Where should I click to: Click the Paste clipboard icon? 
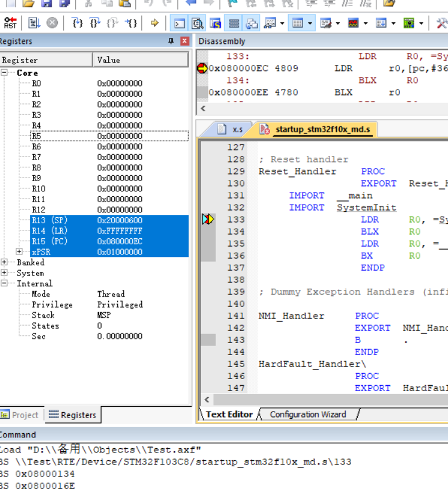tap(124, 3)
